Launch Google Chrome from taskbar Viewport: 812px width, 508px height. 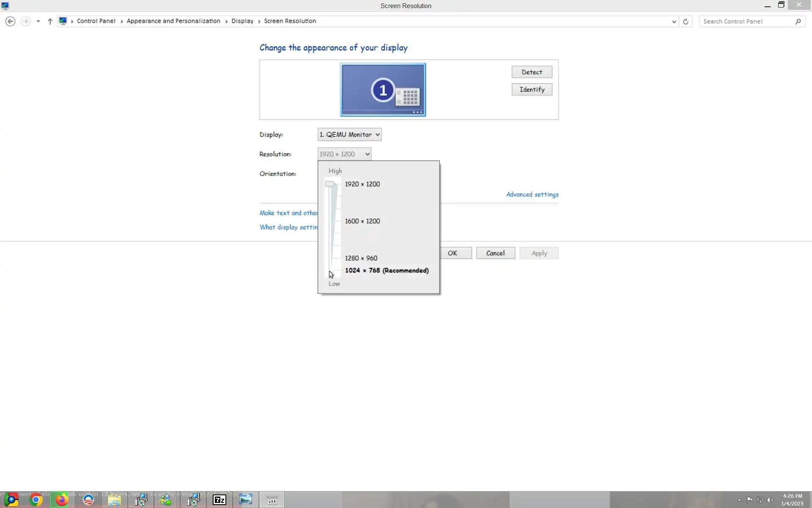[36, 500]
